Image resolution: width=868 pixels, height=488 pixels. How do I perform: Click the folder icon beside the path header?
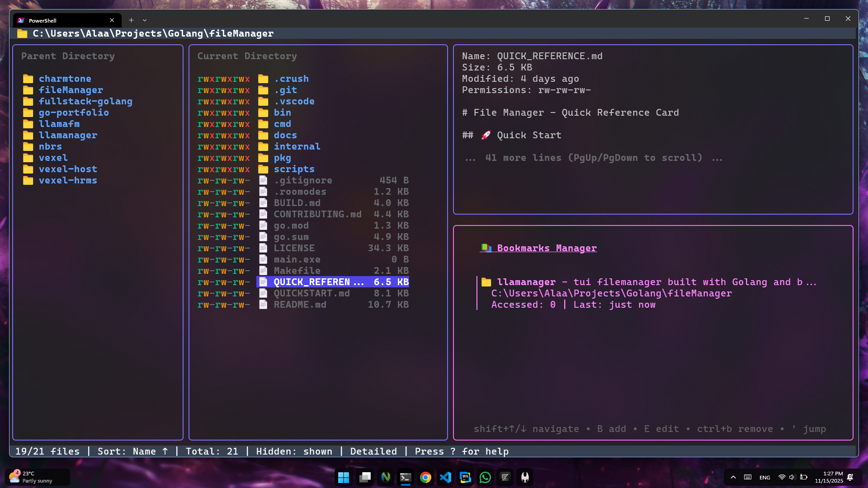22,33
